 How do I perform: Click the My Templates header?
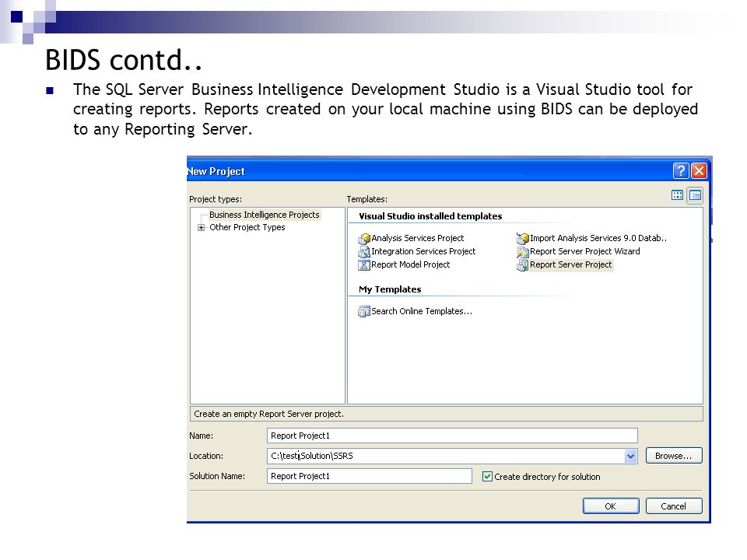pos(390,289)
